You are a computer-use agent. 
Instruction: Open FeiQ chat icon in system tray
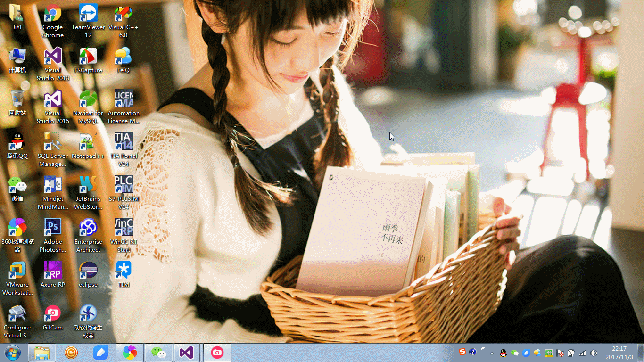click(x=537, y=353)
